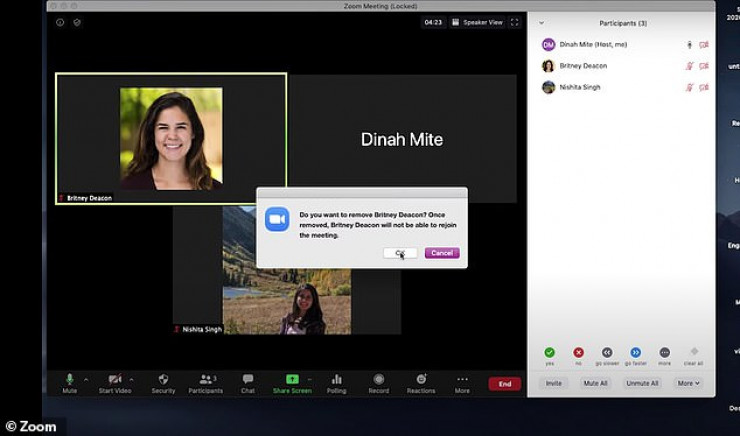Click the green Share Screen icon
740x436 pixels.
(x=292, y=380)
